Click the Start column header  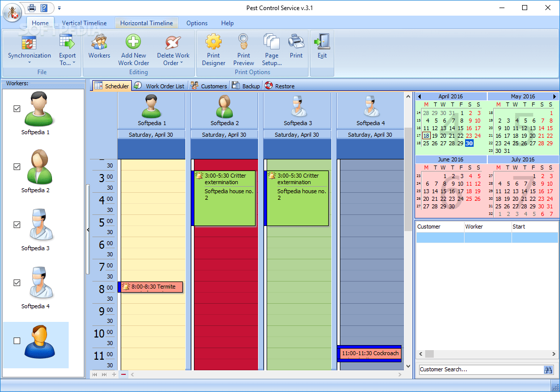coord(535,227)
